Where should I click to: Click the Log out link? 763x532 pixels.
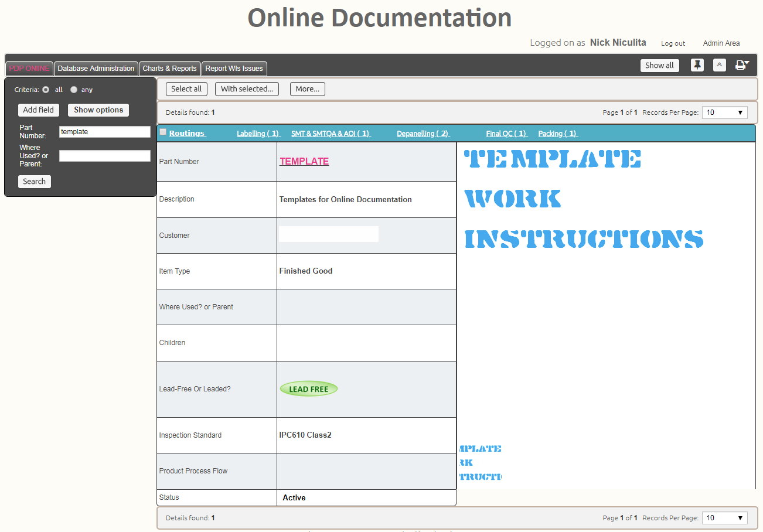(673, 43)
